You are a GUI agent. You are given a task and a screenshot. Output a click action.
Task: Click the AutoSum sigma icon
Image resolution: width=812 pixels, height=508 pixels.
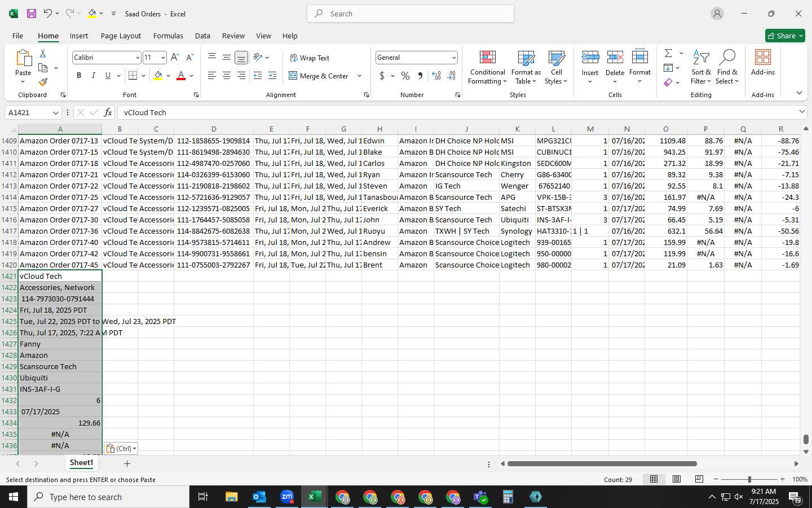[668, 53]
